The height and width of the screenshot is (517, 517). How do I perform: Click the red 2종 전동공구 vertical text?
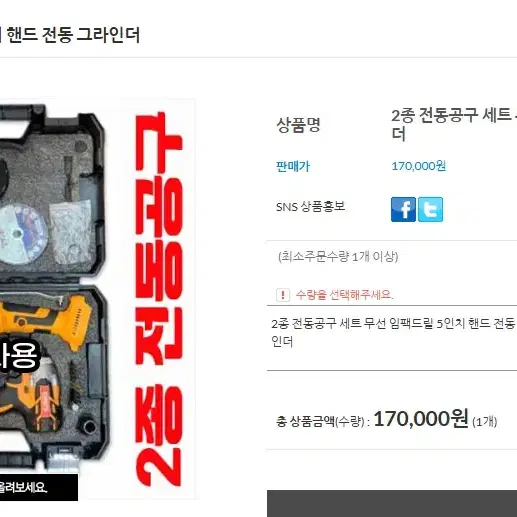(159, 299)
